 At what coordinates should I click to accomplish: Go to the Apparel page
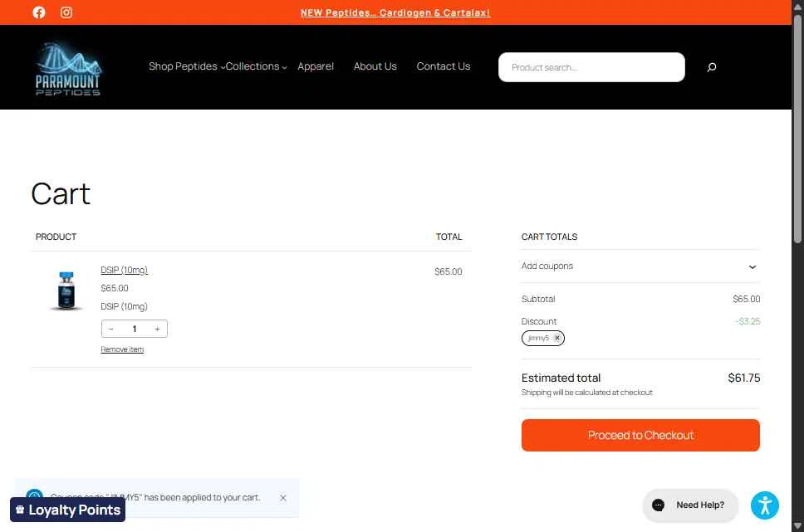[316, 66]
